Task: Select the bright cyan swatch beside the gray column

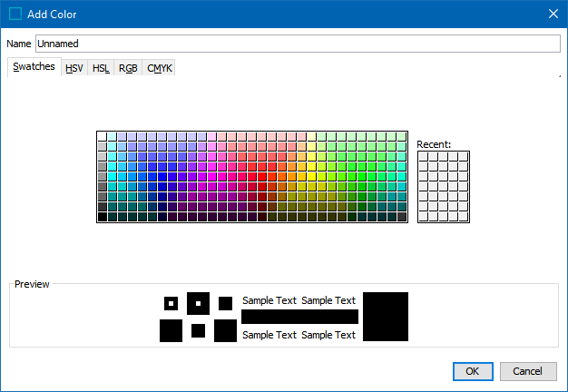Action: [x=112, y=176]
